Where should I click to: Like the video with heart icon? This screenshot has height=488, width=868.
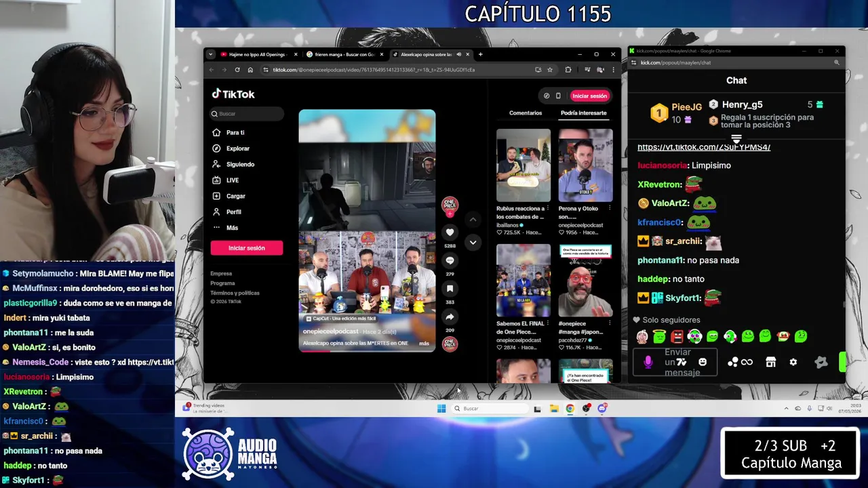tap(450, 232)
